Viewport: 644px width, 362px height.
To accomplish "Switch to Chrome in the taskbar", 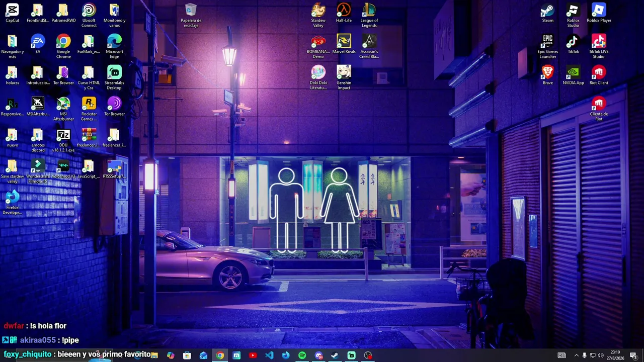I will tap(220, 355).
